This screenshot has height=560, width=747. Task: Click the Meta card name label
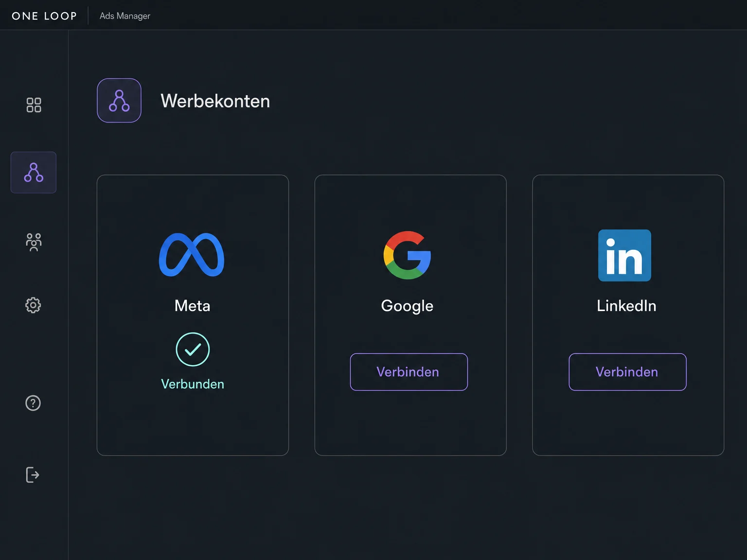point(193,306)
